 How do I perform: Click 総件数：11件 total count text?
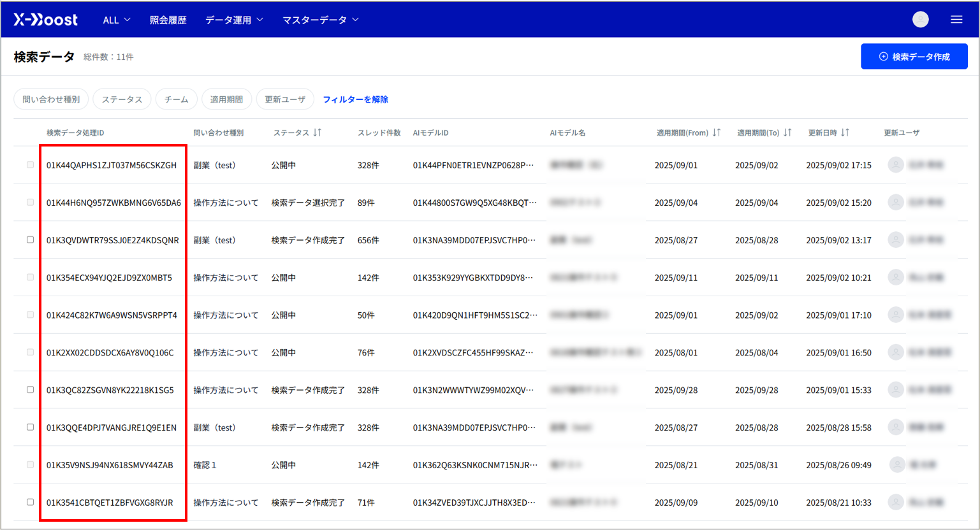108,57
